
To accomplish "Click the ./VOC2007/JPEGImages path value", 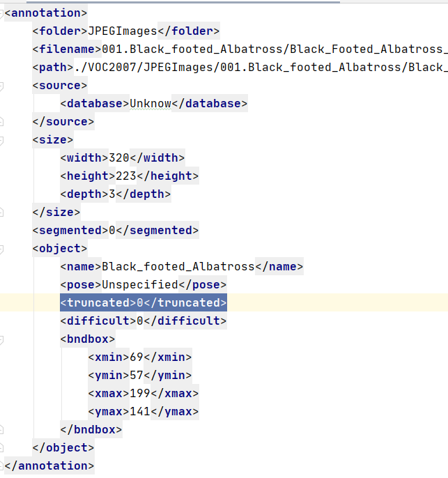I will pyautogui.click(x=261, y=68).
